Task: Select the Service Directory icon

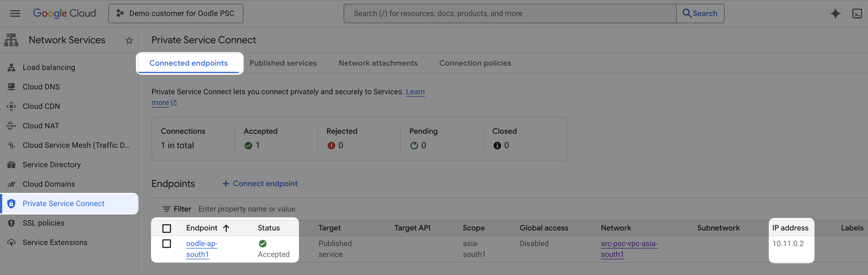Action: pyautogui.click(x=11, y=164)
